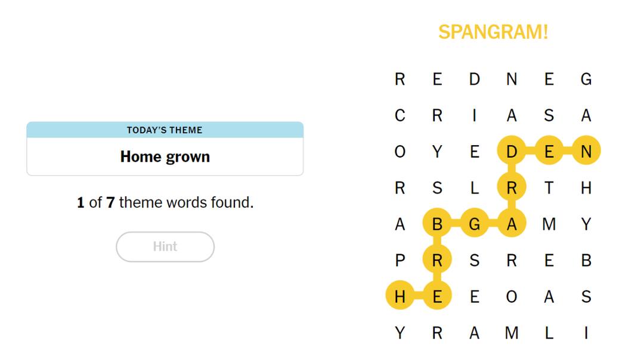The image size is (644, 363).
Task: Click the SPANGRAM! heading text
Action: [493, 32]
